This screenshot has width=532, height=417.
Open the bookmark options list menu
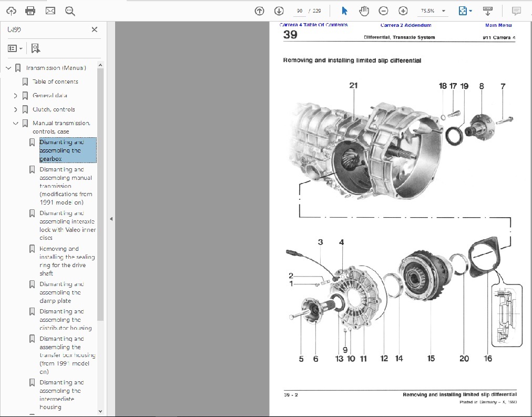15,48
